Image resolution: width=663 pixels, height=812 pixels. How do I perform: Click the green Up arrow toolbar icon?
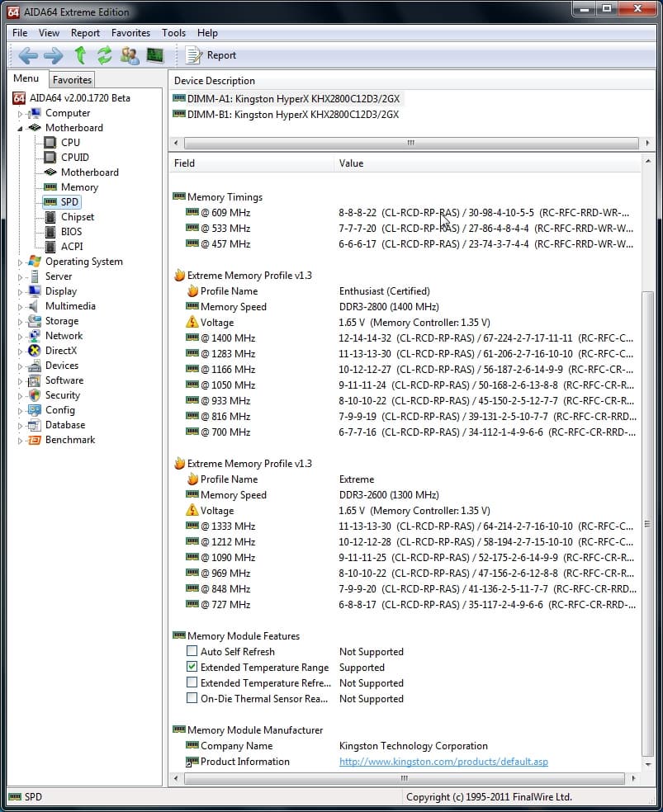80,55
